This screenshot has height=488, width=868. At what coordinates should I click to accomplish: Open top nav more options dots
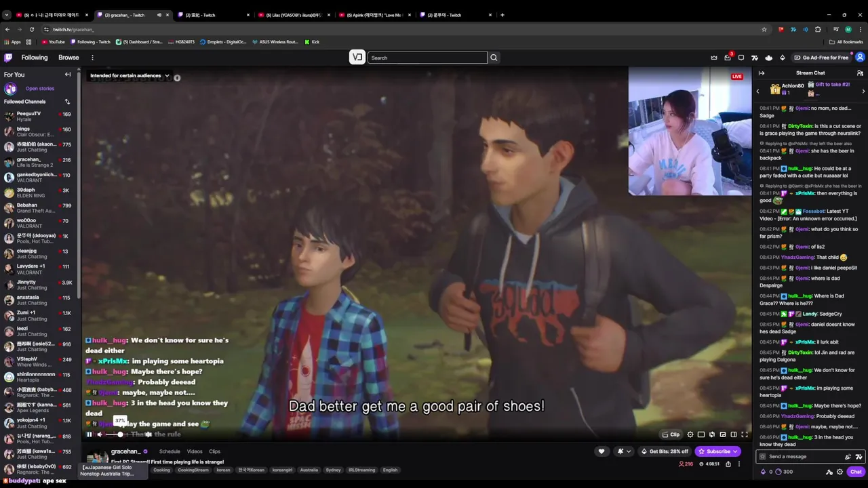pyautogui.click(x=92, y=58)
